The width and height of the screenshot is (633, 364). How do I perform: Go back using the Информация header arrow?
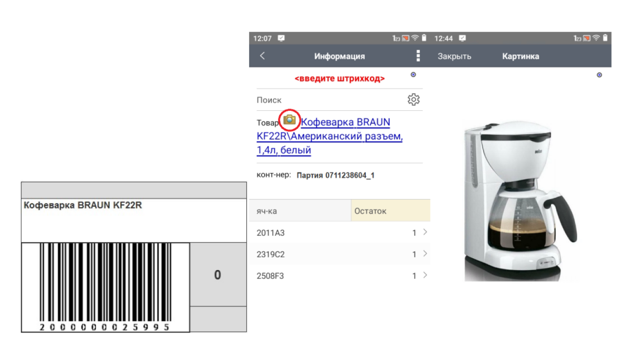point(263,56)
